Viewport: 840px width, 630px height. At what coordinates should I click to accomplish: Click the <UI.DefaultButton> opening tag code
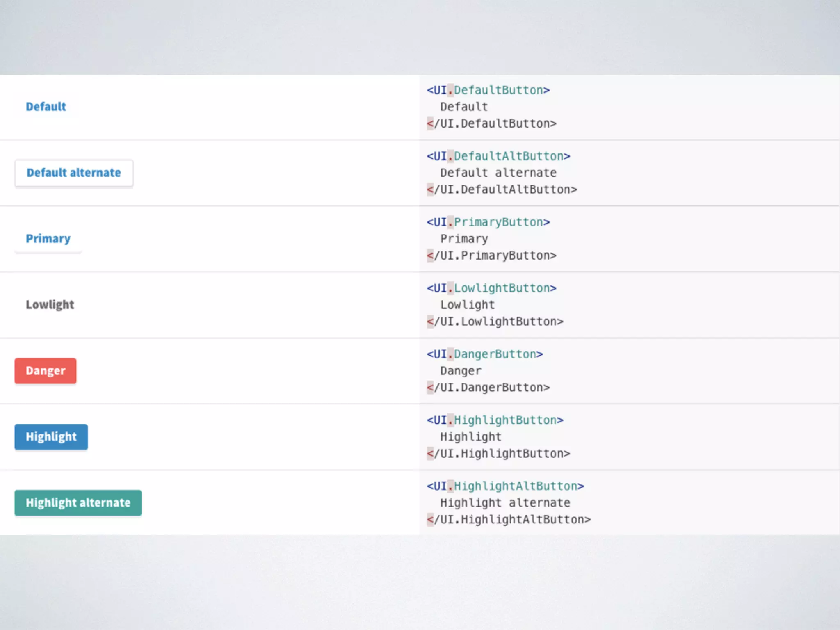point(488,90)
